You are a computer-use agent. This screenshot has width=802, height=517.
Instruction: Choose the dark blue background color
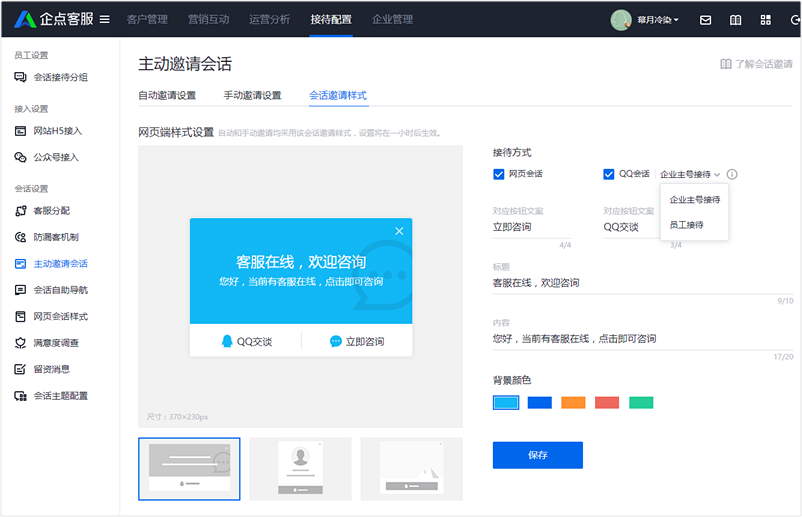[540, 402]
